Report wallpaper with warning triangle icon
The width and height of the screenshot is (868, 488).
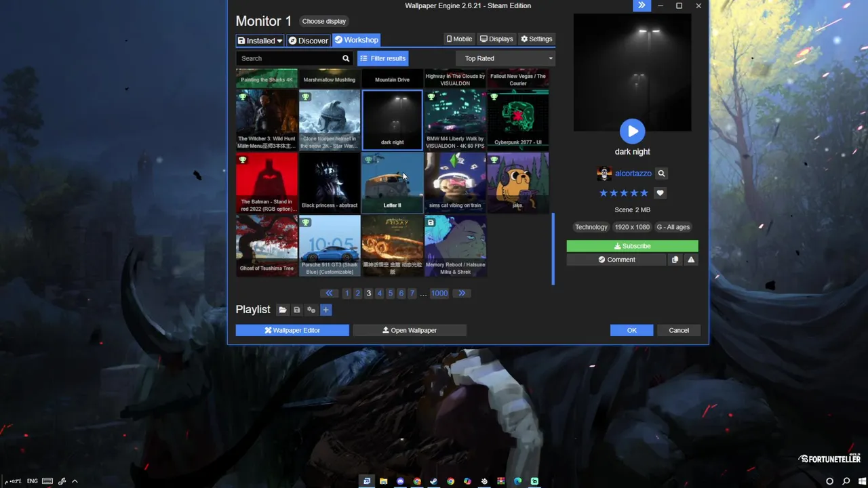691,260
